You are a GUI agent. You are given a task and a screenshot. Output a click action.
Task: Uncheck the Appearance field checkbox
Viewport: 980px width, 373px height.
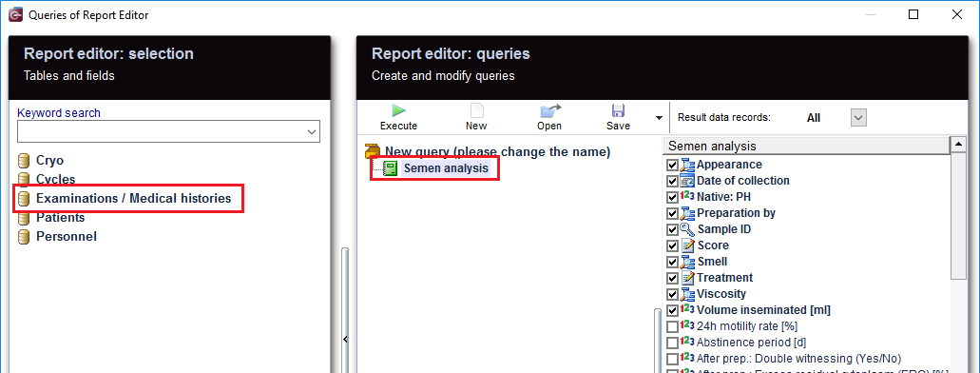[672, 165]
